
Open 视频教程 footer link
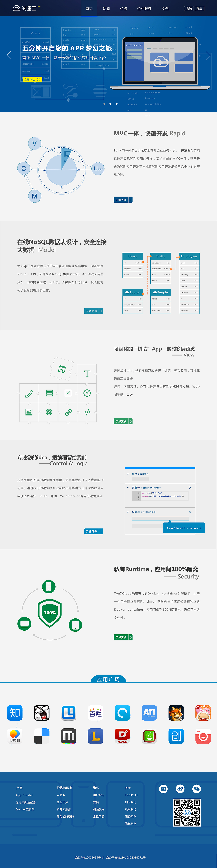(99, 809)
